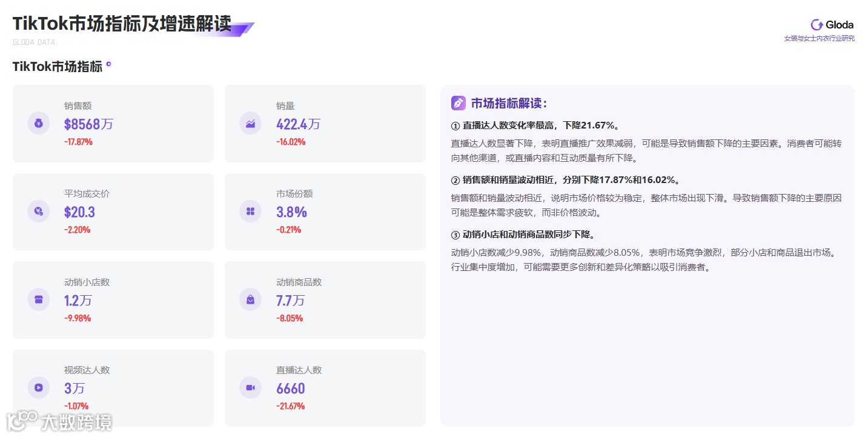Click the 销量 chart icon

(x=250, y=123)
